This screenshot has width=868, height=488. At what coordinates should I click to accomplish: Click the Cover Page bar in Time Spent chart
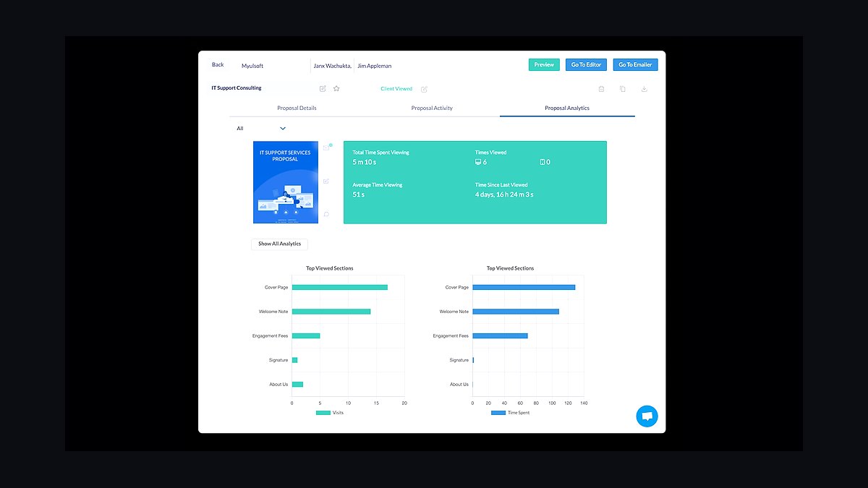click(524, 287)
